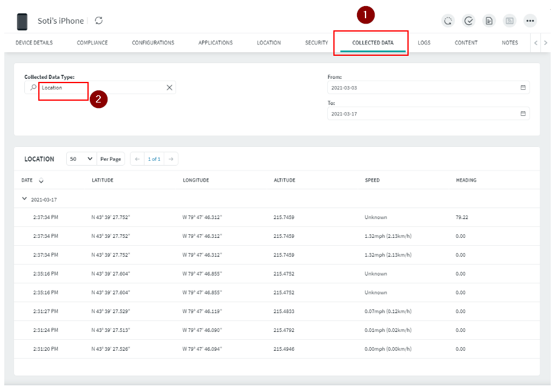This screenshot has height=392, width=558.
Task: Click the Altitude column header
Action: tap(284, 180)
